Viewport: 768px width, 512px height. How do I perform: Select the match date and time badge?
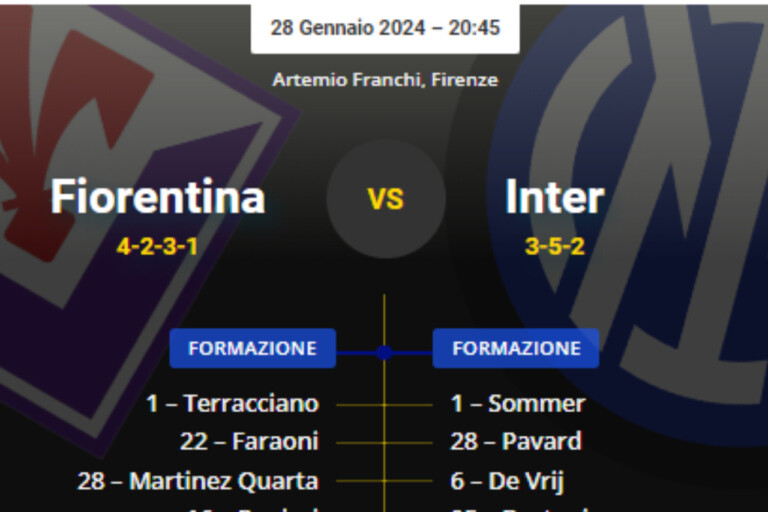pyautogui.click(x=385, y=28)
